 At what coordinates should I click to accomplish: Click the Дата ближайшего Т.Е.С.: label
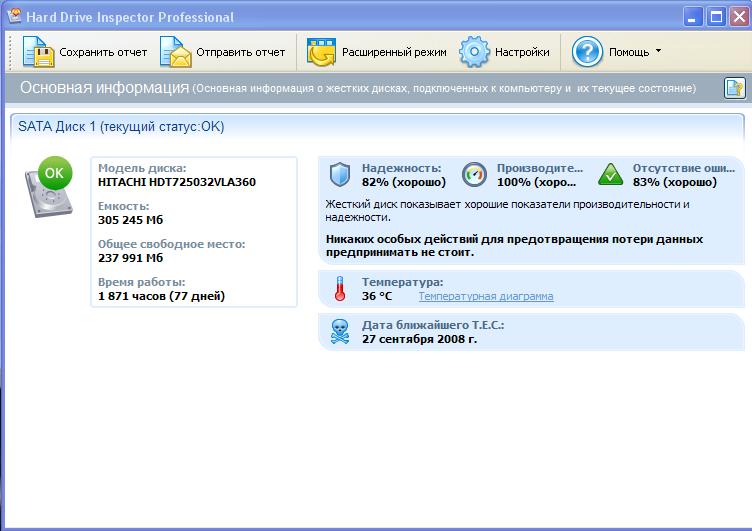tap(433, 325)
